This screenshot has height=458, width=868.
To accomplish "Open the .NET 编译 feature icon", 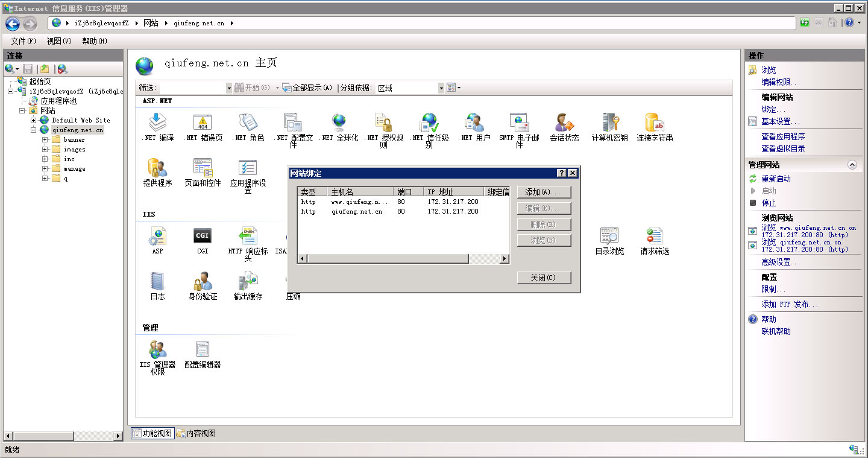I will [157, 127].
